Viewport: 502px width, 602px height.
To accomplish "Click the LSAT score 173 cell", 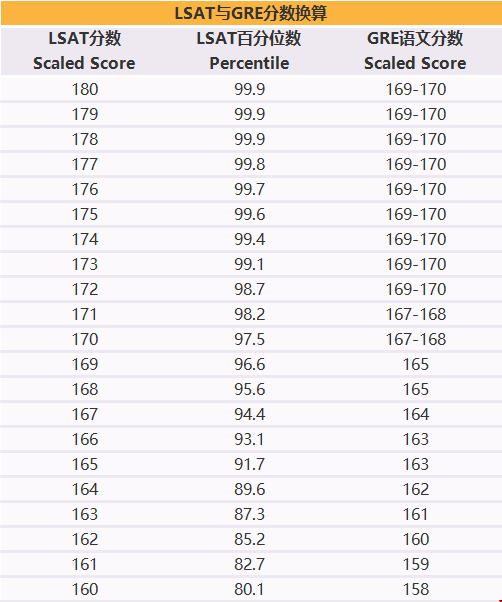I will click(85, 264).
